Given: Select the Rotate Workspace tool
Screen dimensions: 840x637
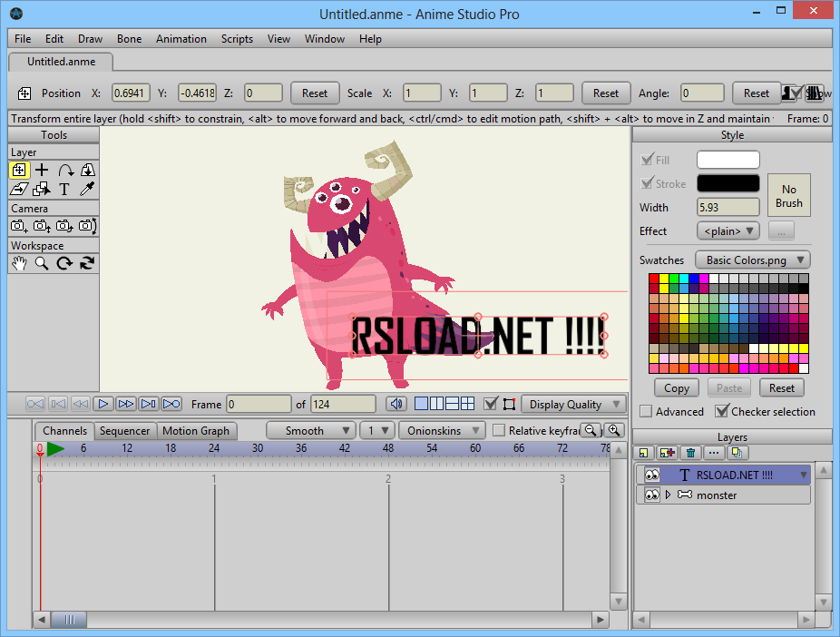Looking at the screenshot, I should coord(64,263).
